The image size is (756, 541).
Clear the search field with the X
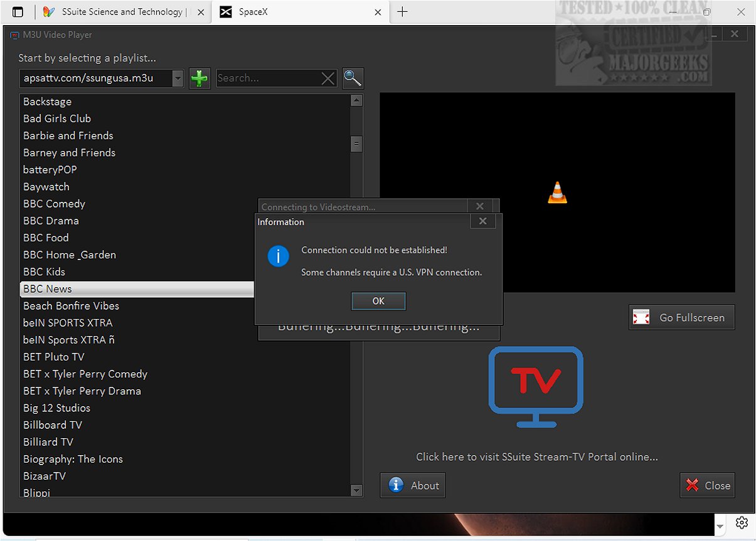coord(327,78)
